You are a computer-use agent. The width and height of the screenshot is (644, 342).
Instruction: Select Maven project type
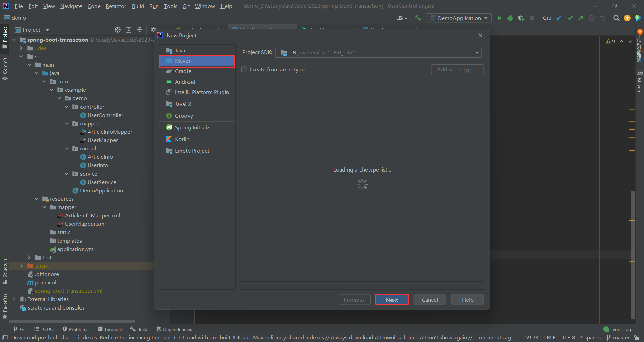[197, 61]
